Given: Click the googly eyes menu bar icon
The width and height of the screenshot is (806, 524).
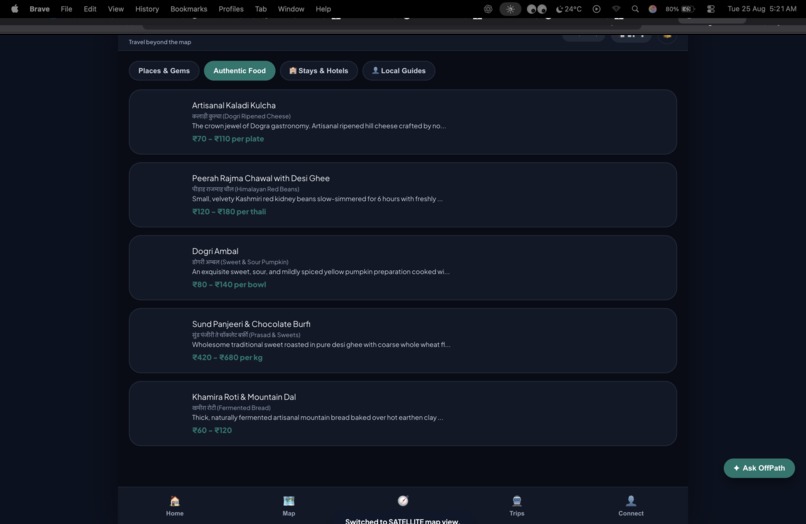Looking at the screenshot, I should [537, 9].
